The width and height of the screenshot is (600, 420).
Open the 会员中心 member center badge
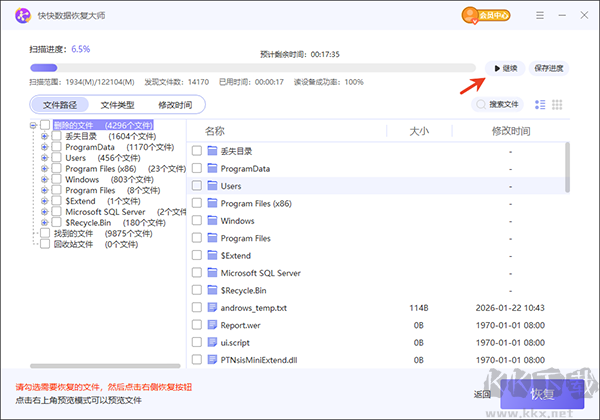[484, 16]
